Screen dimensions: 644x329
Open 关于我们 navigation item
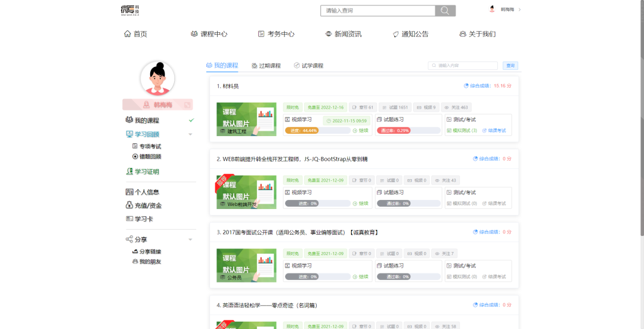[478, 34]
